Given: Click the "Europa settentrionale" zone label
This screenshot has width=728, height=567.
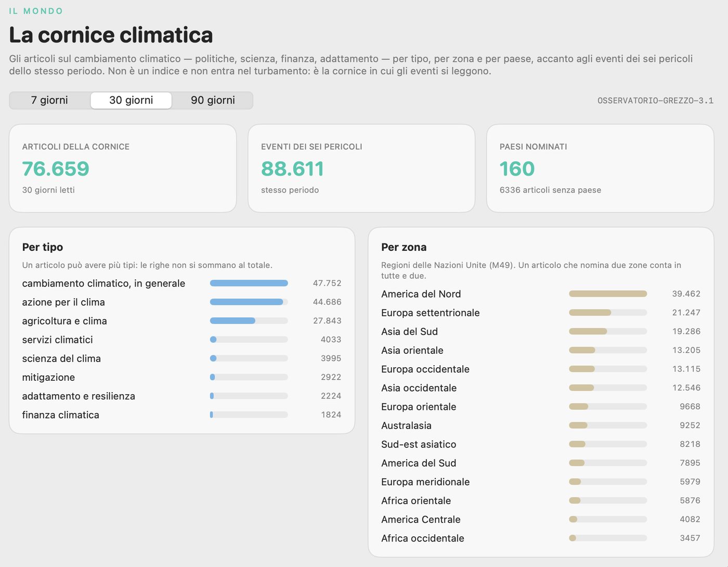Looking at the screenshot, I should 430,313.
